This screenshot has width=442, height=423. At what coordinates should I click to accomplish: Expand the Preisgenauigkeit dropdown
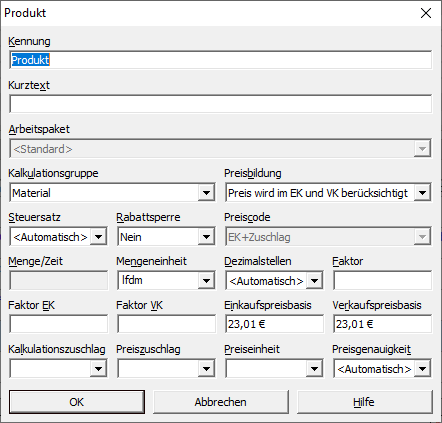click(x=382, y=368)
